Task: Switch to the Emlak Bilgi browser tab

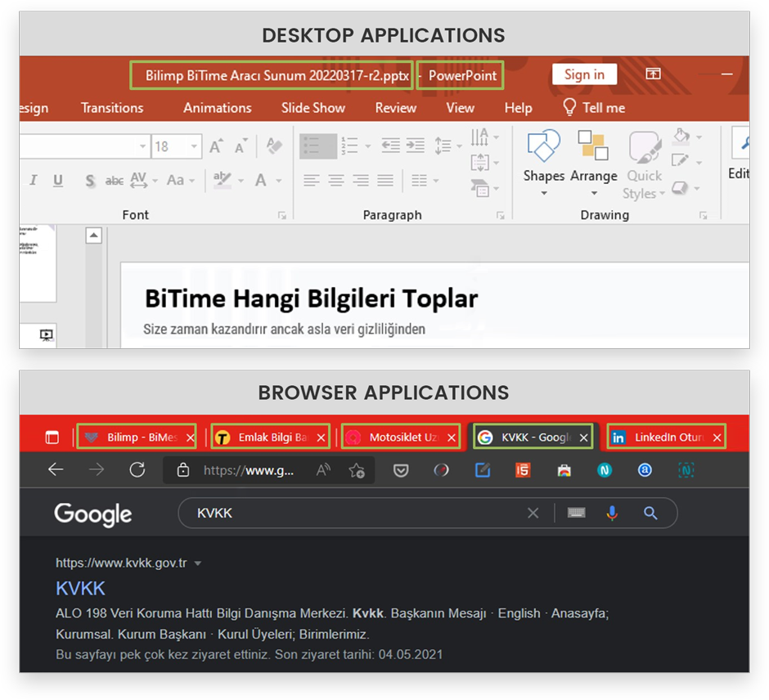Action: (x=270, y=437)
